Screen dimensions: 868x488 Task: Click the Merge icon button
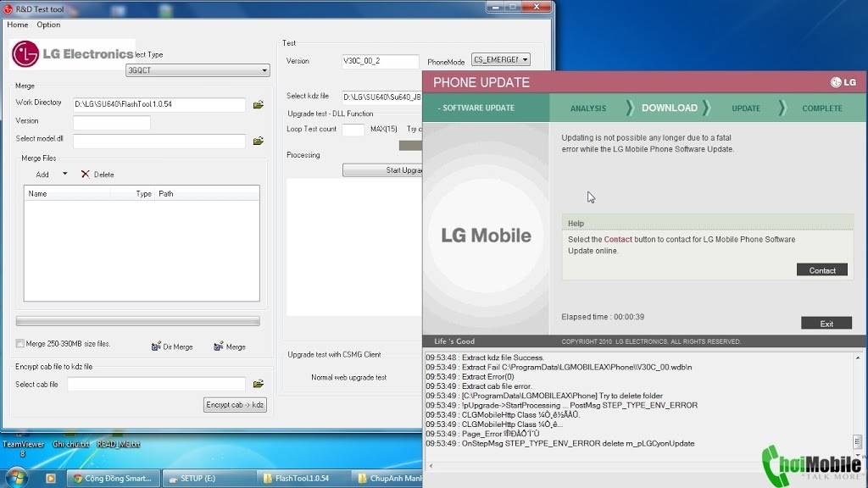coord(230,347)
